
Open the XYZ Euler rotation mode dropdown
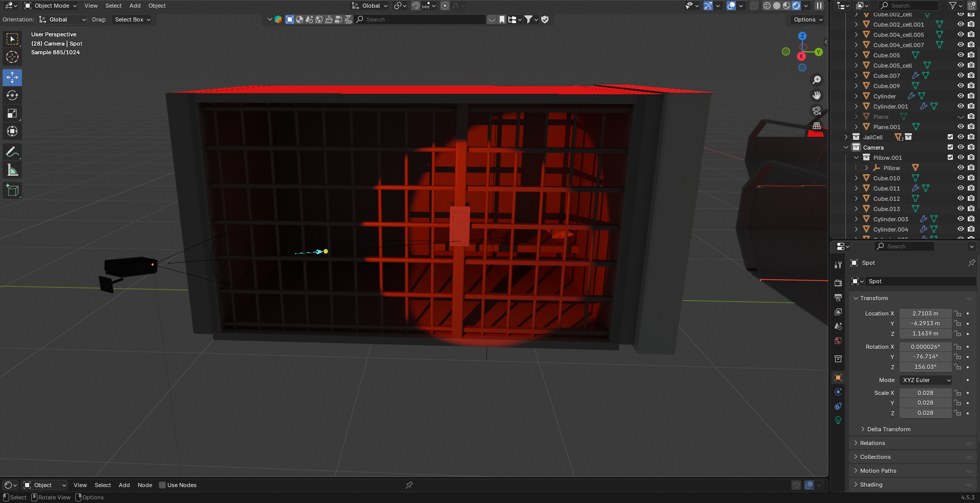[926, 380]
